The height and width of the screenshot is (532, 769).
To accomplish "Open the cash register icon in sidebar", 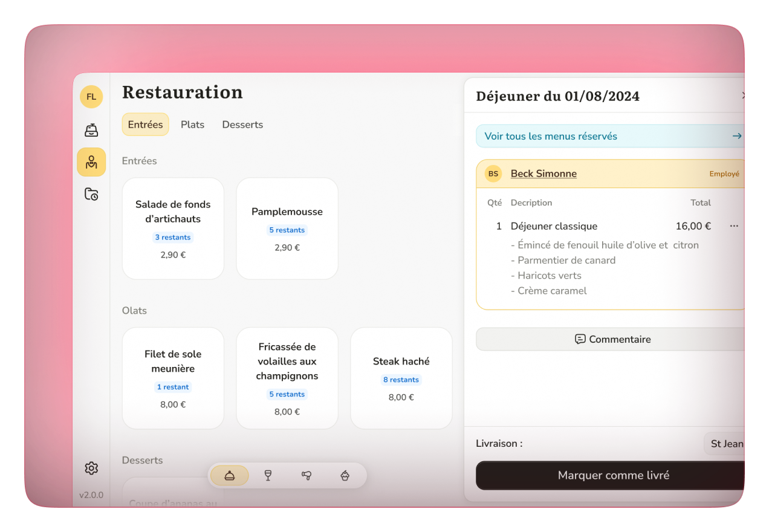I will (x=91, y=130).
